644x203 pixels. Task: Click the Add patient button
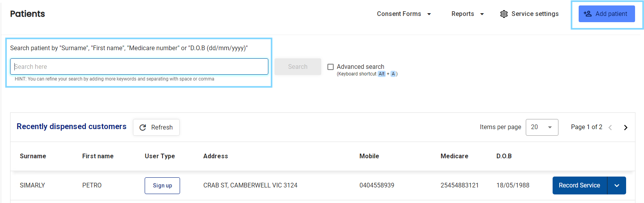[607, 14]
